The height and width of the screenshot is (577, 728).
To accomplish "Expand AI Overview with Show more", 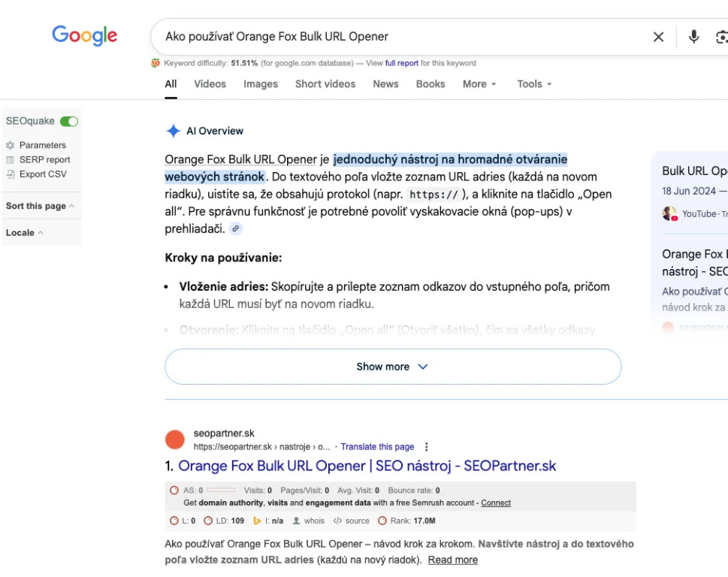I will click(x=392, y=367).
